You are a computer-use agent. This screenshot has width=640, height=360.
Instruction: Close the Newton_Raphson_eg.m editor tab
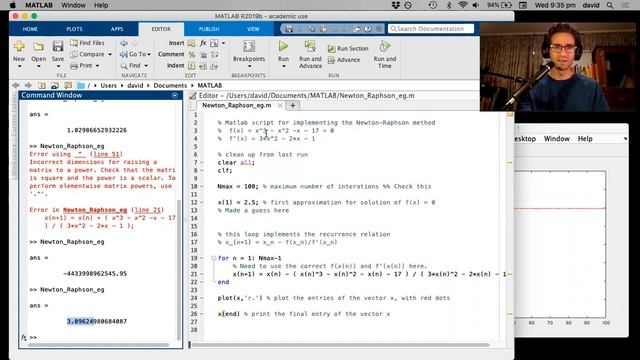[280, 105]
